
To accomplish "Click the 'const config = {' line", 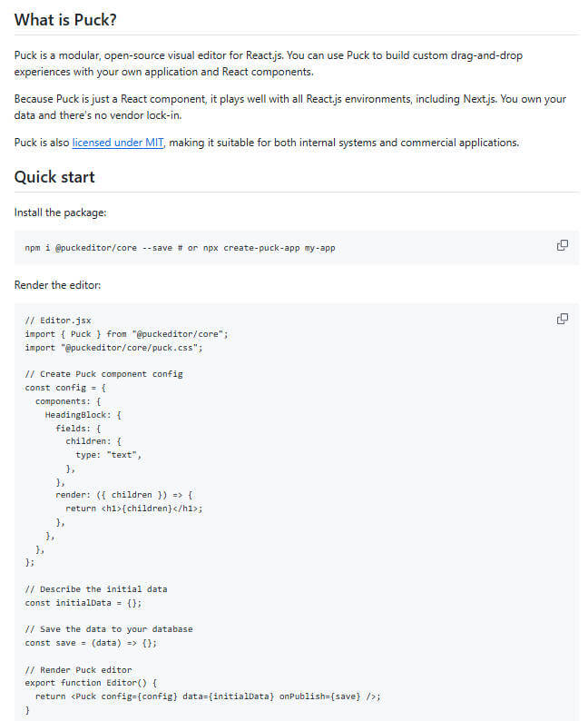I will point(65,388).
